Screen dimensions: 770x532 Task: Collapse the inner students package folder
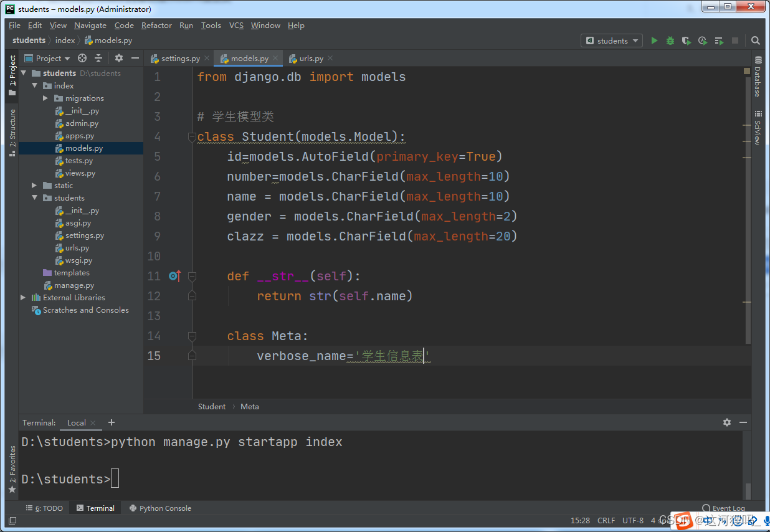pos(35,197)
